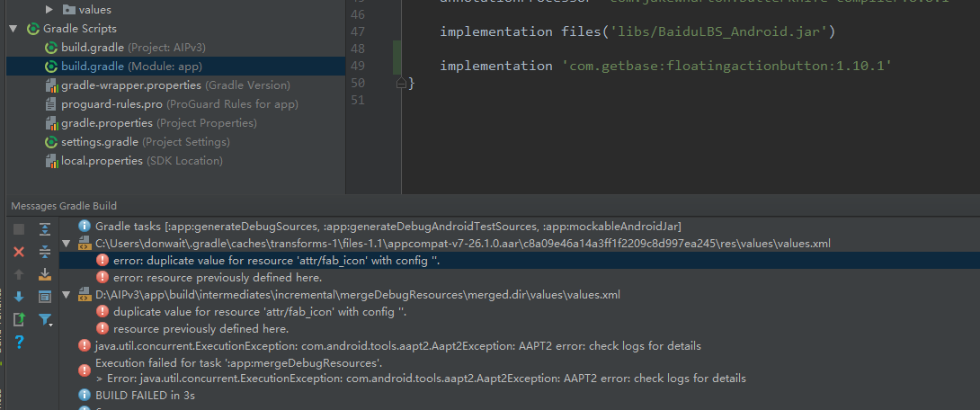The width and height of the screenshot is (980, 410).
Task: Click the file icon beside proguard-rules.pro
Action: click(x=51, y=103)
